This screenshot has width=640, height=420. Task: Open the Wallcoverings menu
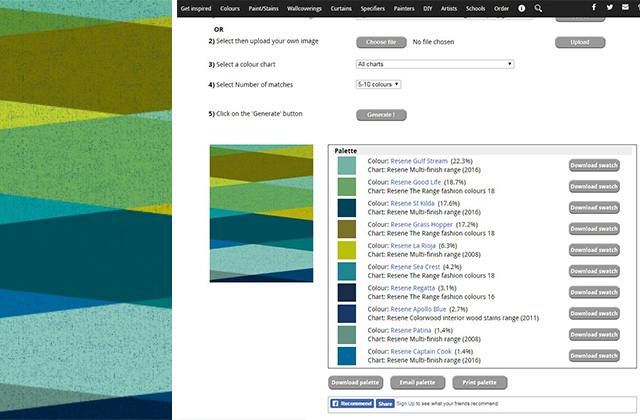click(304, 9)
